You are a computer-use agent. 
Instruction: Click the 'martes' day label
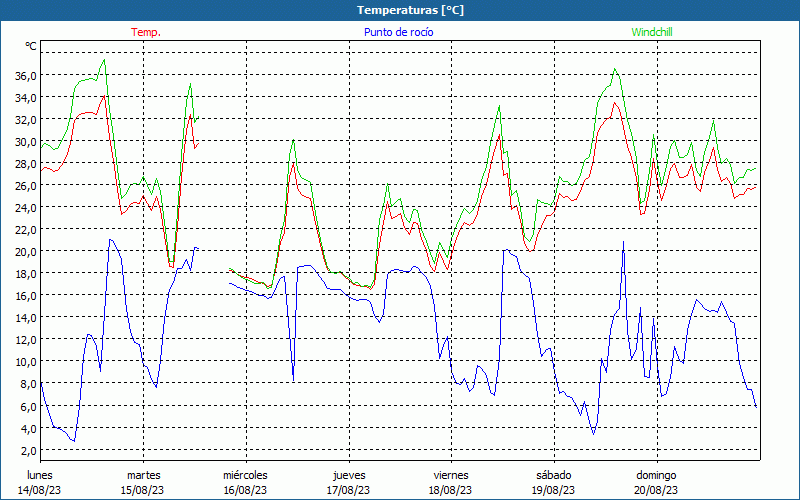[x=143, y=475]
